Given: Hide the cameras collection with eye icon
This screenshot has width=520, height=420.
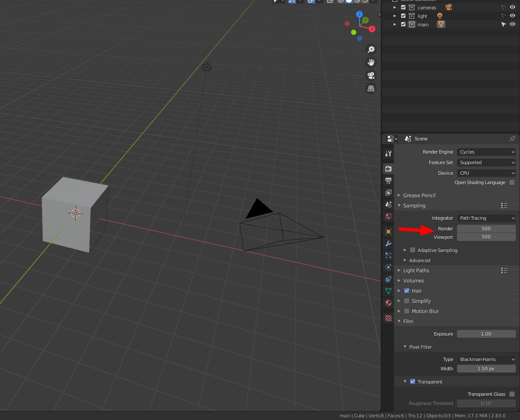Looking at the screenshot, I should [512, 7].
